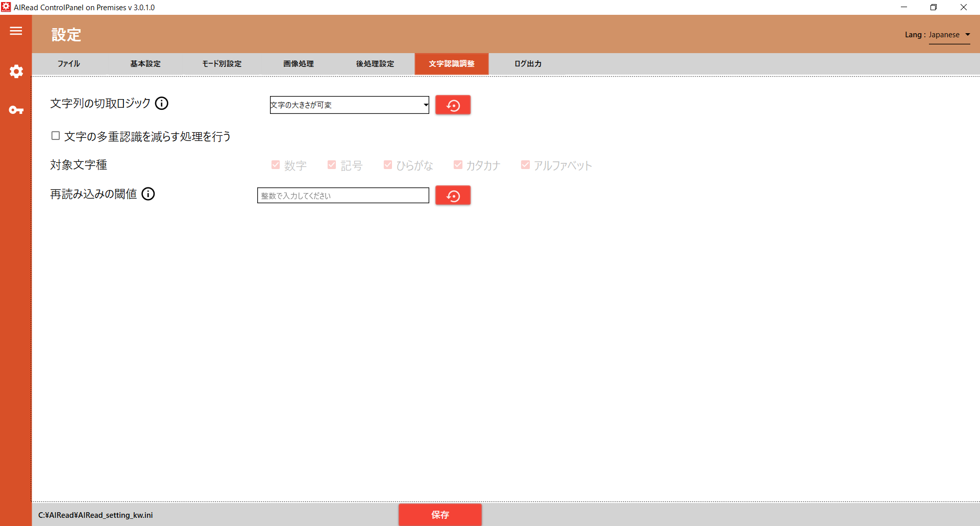This screenshot has height=526, width=980.
Task: Open the ログ出力 tab
Action: (x=527, y=63)
